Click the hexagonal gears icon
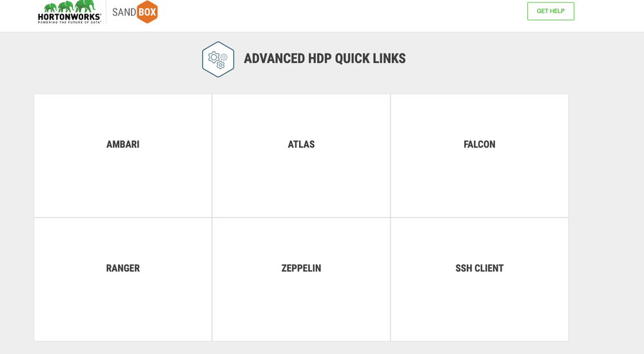 (218, 59)
